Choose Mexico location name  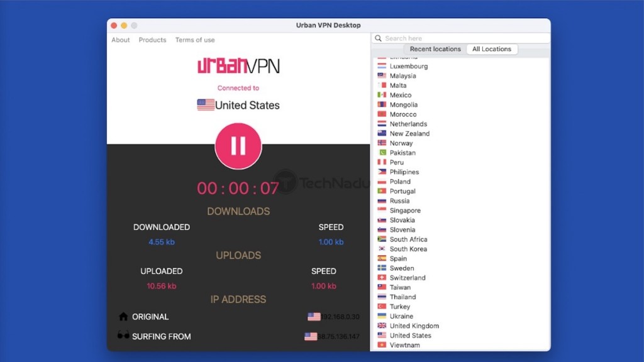click(401, 95)
